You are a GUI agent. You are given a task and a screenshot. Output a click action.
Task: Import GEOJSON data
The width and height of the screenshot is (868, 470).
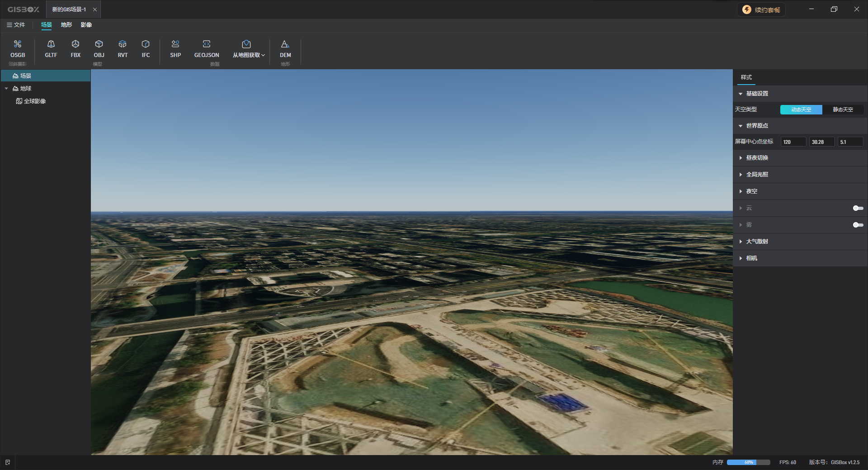click(x=207, y=49)
